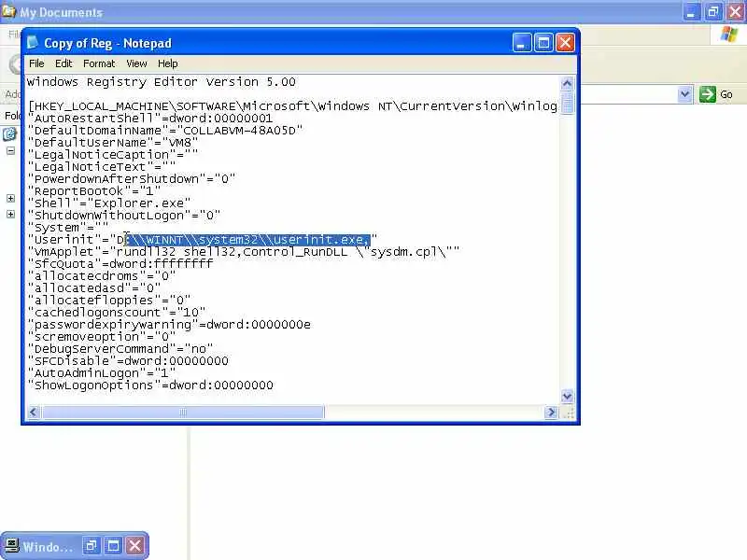Close the Copy of Reg Notepad window
Screen dimensions: 747x560
tap(566, 43)
